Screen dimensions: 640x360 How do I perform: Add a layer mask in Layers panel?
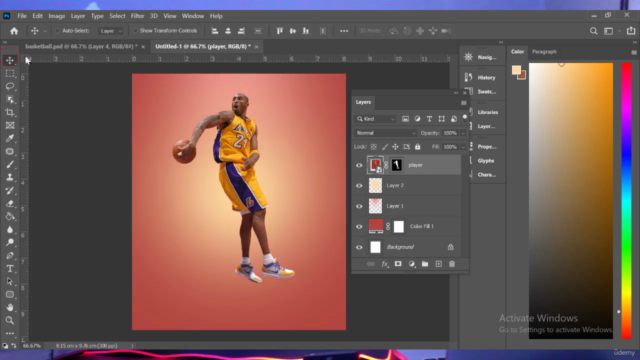[398, 264]
